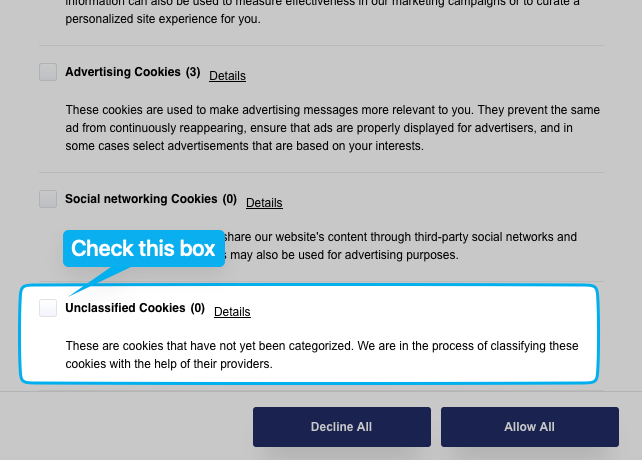Click the Advertising Cookies heading label
This screenshot has width=642, height=460.
click(x=123, y=72)
